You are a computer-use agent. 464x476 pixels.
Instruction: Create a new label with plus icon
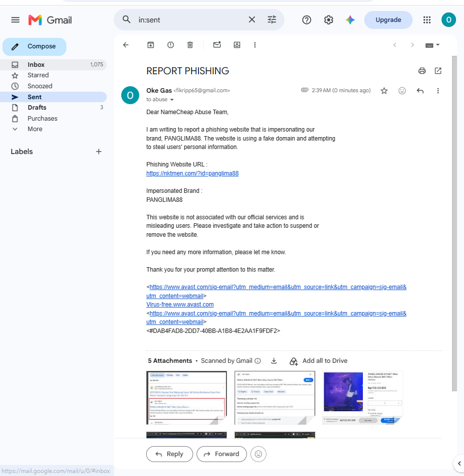click(x=99, y=152)
